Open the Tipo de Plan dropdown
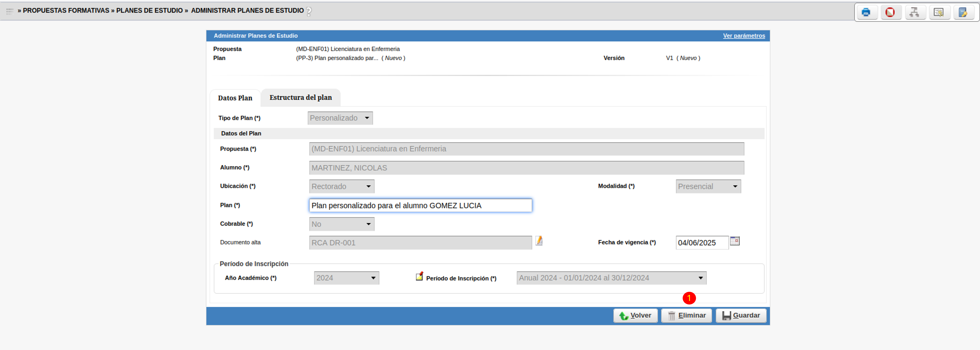Image resolution: width=980 pixels, height=350 pixels. coord(340,118)
